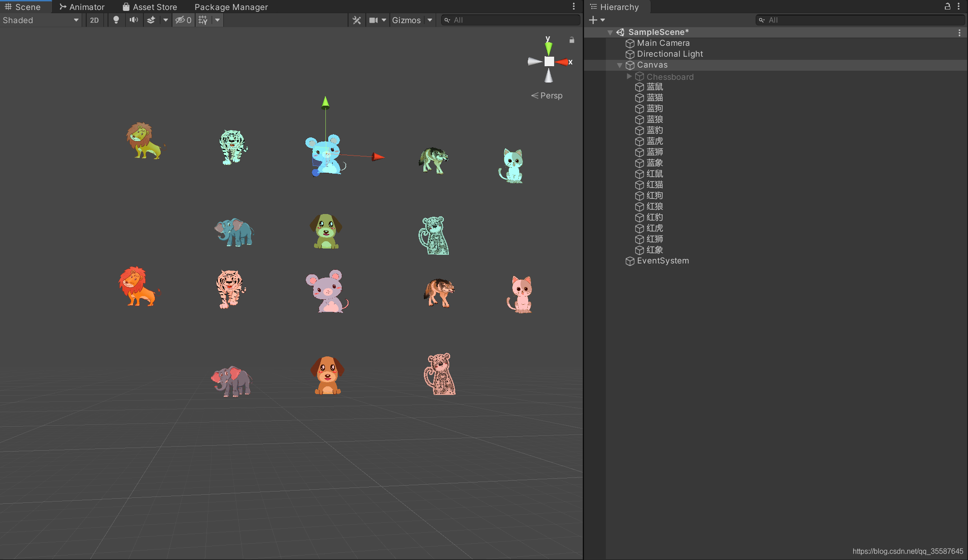
Task: Click the grid visibility icon
Action: pyautogui.click(x=203, y=20)
